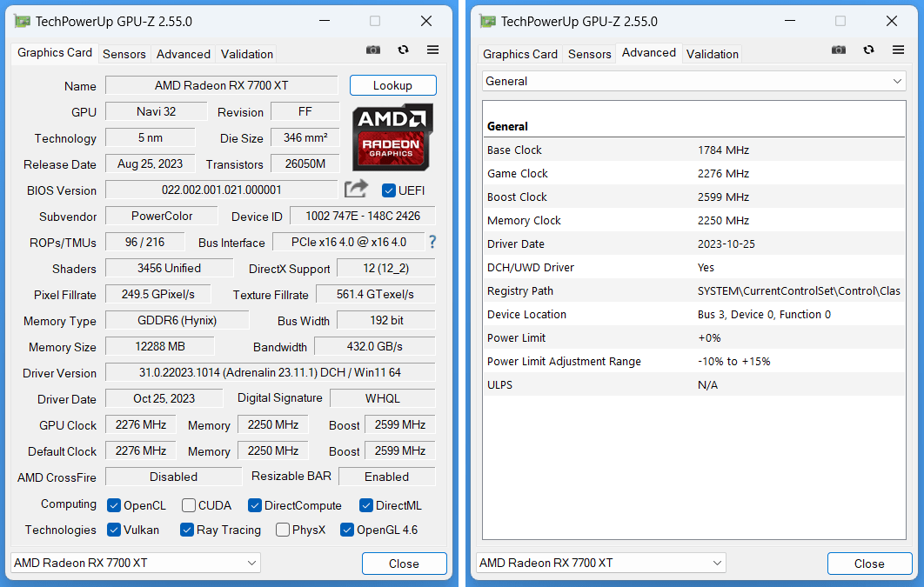Toggle the OpenGL 4.6 checkbox
Screen dimensions: 924x587
(x=347, y=530)
